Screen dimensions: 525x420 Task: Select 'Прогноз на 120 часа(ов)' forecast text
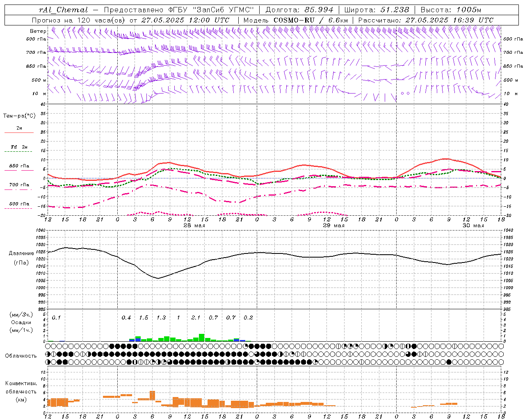tap(79, 20)
